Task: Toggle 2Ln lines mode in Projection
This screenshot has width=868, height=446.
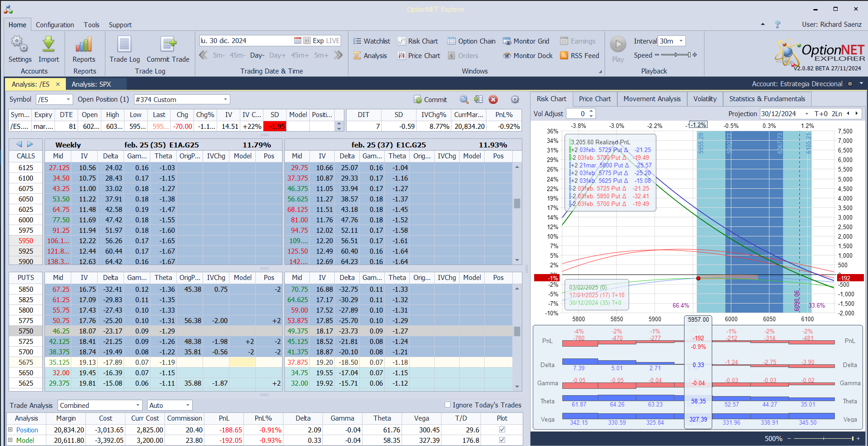Action: (837, 114)
